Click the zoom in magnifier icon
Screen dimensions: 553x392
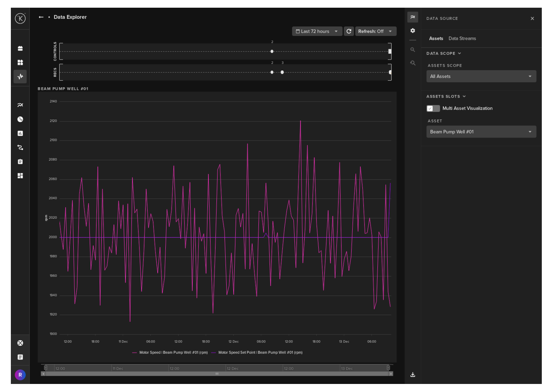pos(413,50)
